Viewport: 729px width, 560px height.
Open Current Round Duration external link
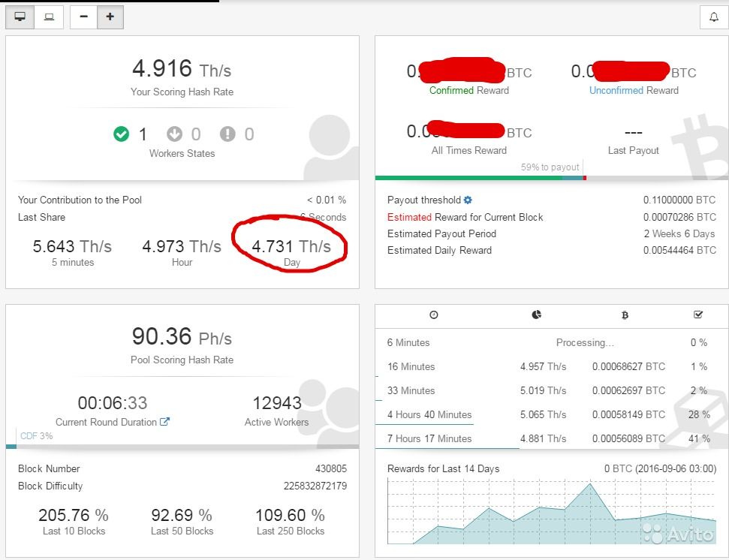coord(165,422)
